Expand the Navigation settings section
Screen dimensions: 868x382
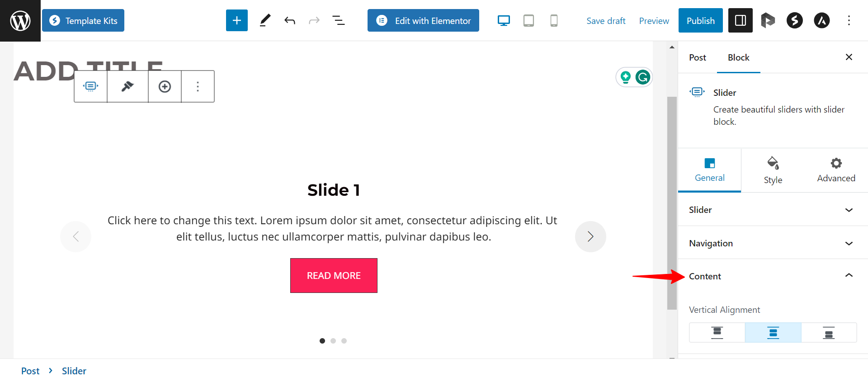point(772,243)
